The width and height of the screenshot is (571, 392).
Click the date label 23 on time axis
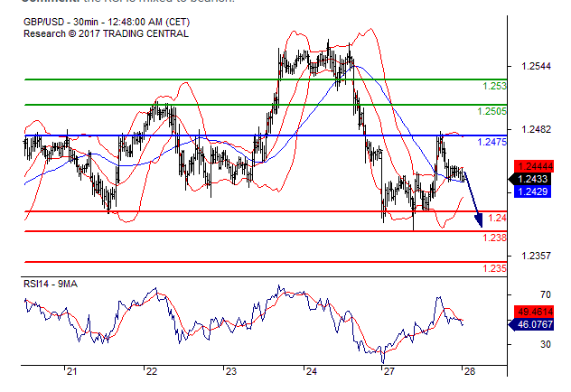point(231,371)
